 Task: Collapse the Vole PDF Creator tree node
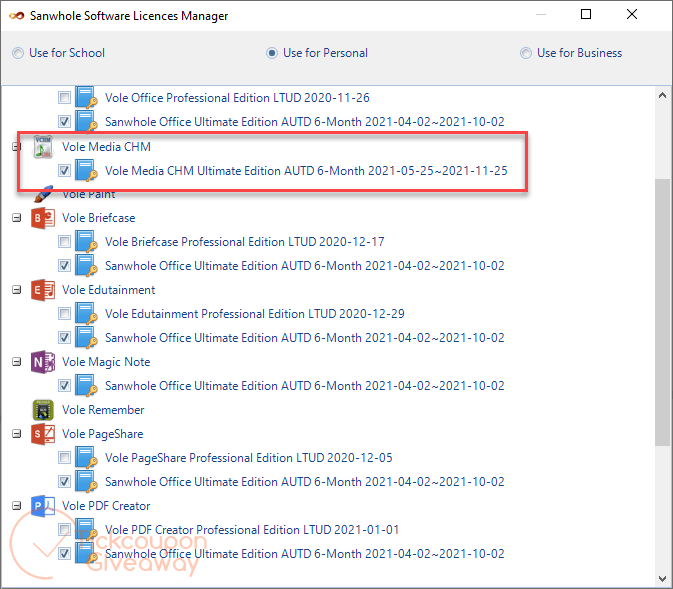click(16, 506)
